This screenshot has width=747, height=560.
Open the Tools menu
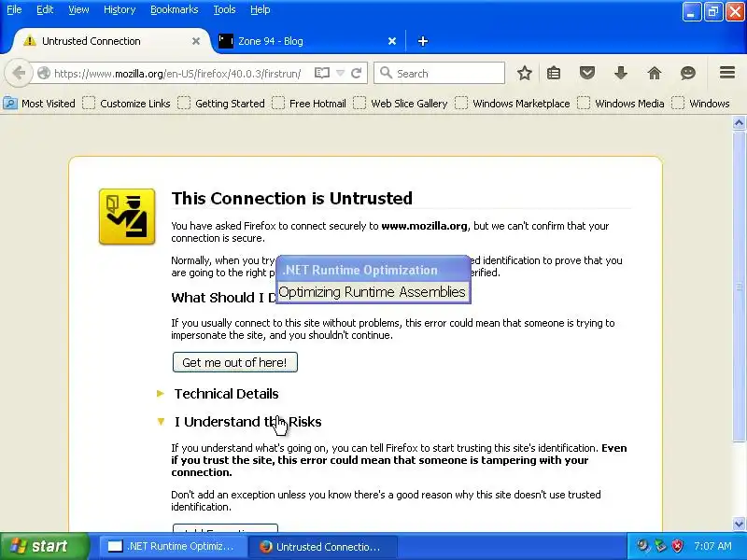point(224,9)
